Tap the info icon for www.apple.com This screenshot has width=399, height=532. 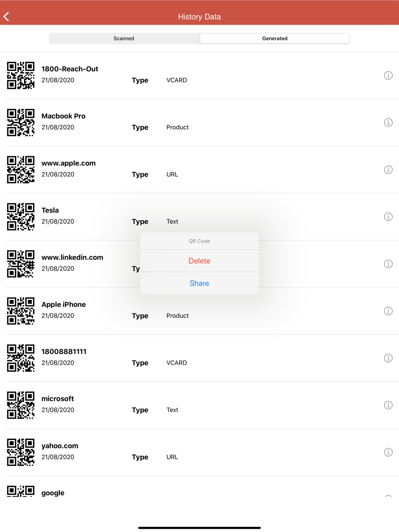388,169
